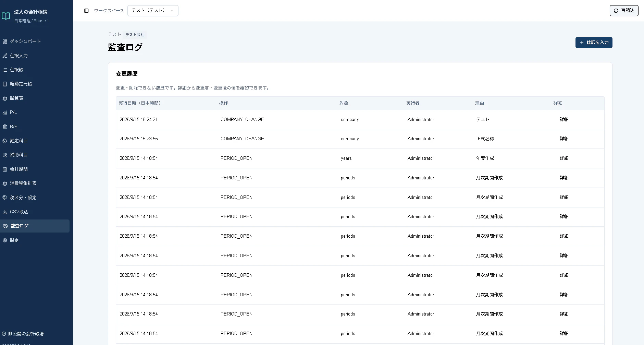Click the ダッシュボード grid icon
Viewport: 644px width, 345px height.
point(5,41)
